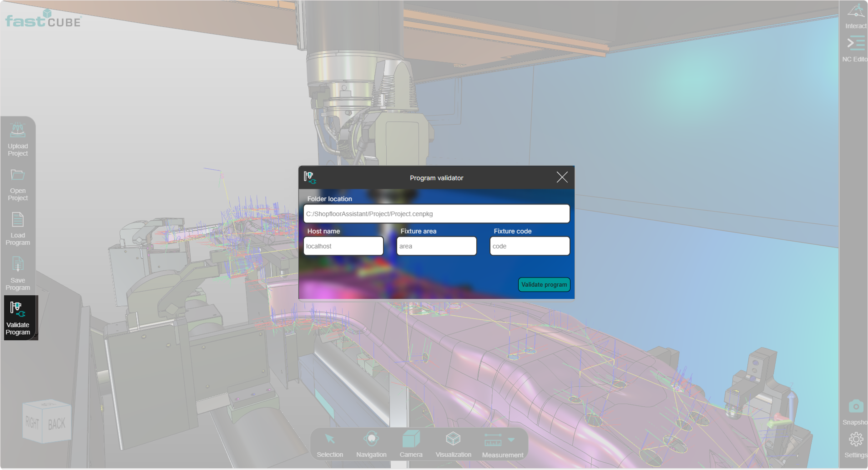Take a Snapshot with the camera icon

[856, 407]
